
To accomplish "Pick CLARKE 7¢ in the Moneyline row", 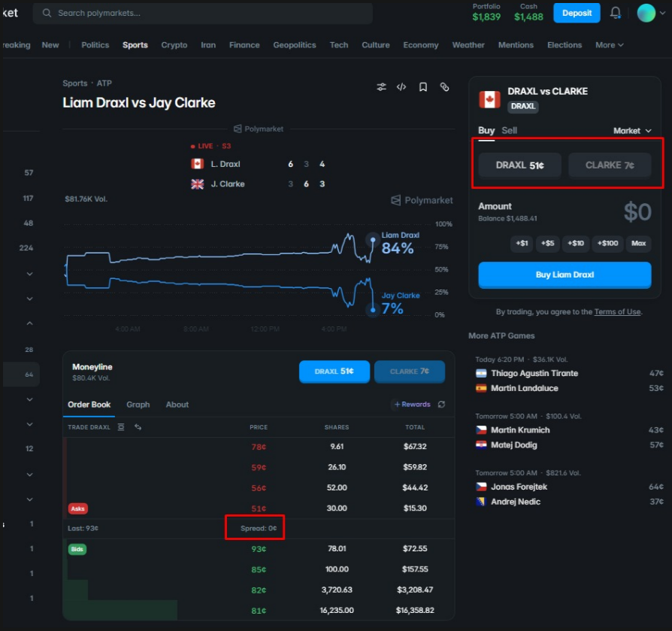I will tap(409, 372).
